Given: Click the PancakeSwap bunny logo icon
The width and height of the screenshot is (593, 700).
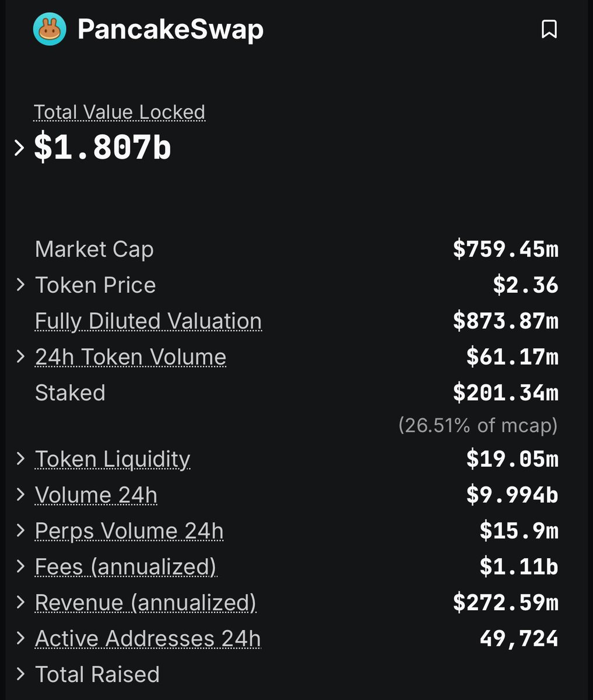Looking at the screenshot, I should pyautogui.click(x=50, y=29).
